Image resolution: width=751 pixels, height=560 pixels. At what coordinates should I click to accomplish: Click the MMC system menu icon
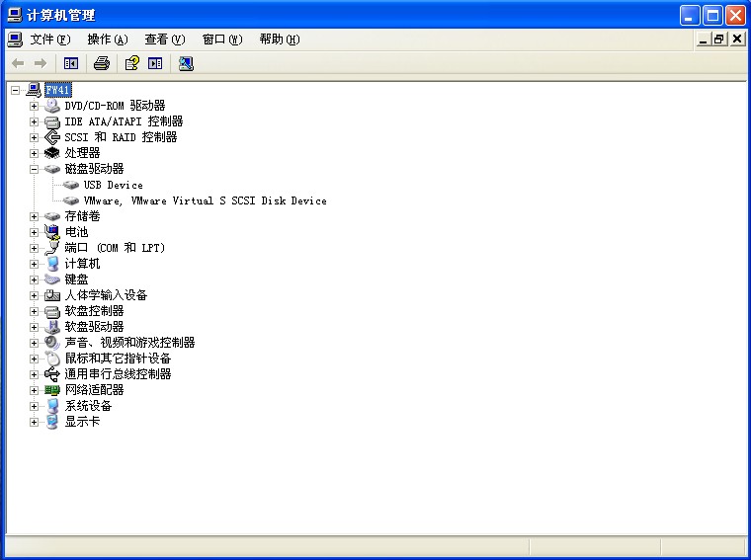tap(15, 40)
